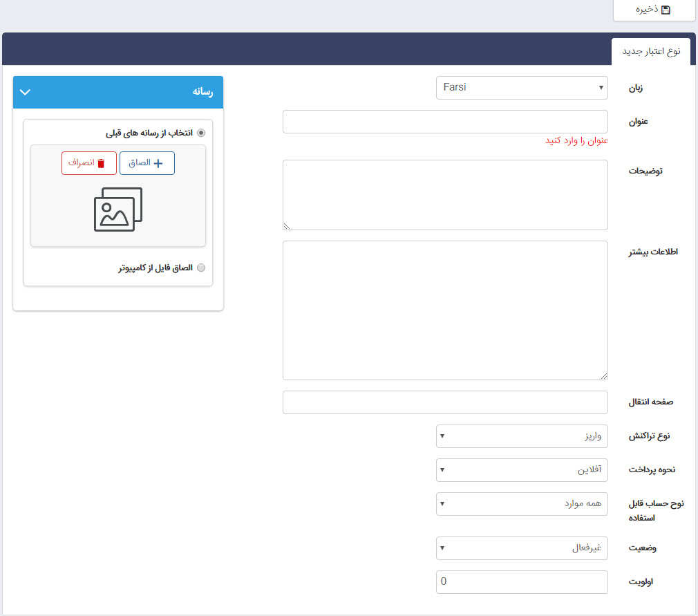Click the floppy disk save icon
The image size is (698, 616).
tap(666, 10)
